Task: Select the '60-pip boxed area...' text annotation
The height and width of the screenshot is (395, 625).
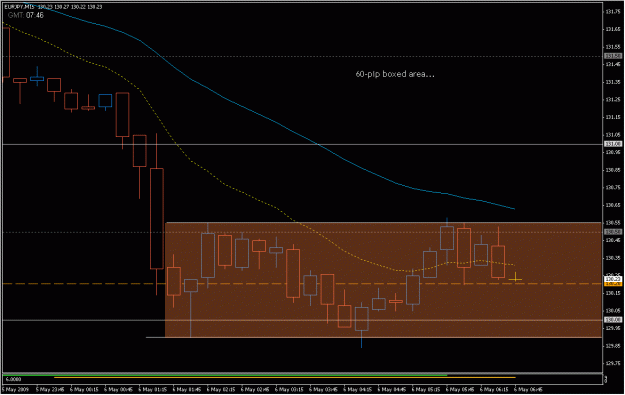Action: tap(395, 74)
